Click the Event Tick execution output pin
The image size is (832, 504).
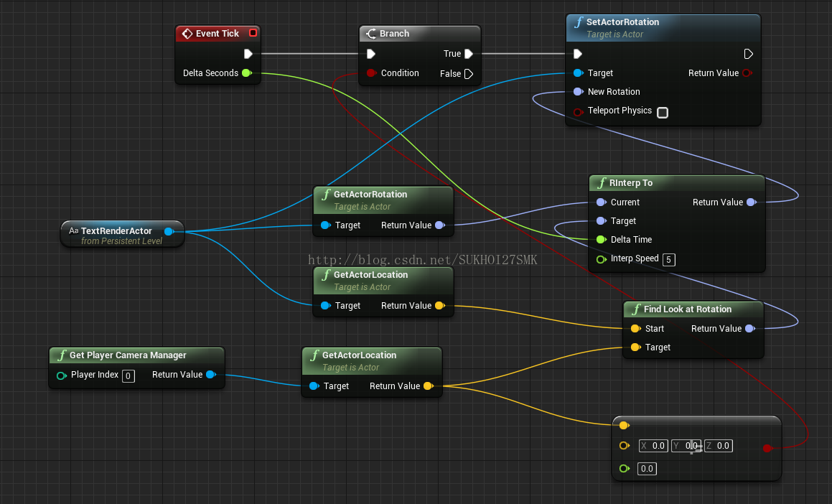pyautogui.click(x=248, y=54)
